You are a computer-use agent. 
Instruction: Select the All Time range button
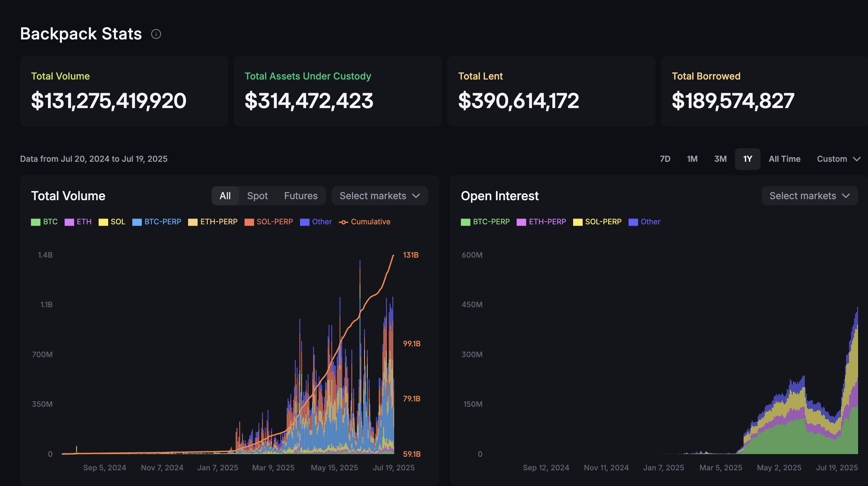click(x=784, y=159)
